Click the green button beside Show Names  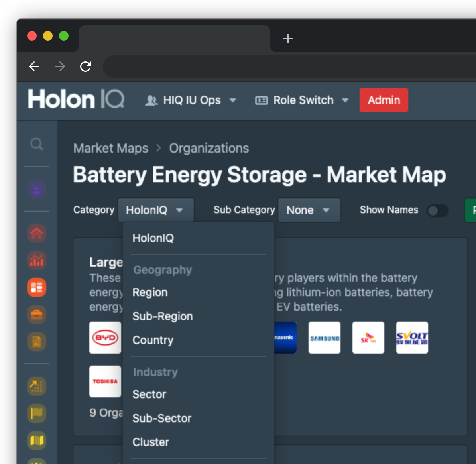tap(470, 210)
